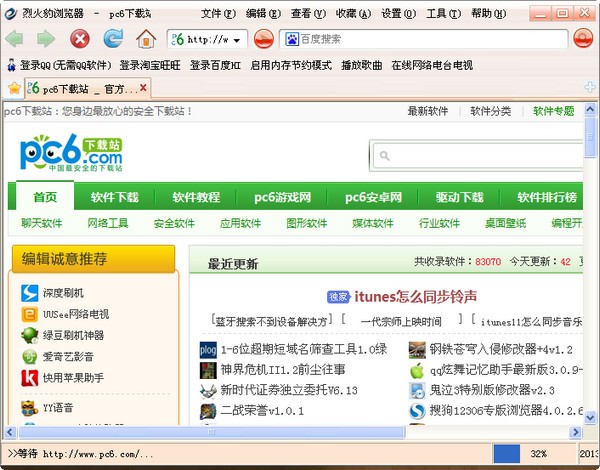600x470 pixels.
Task: Click the Baidu paw icon in the search box
Action: (x=292, y=39)
